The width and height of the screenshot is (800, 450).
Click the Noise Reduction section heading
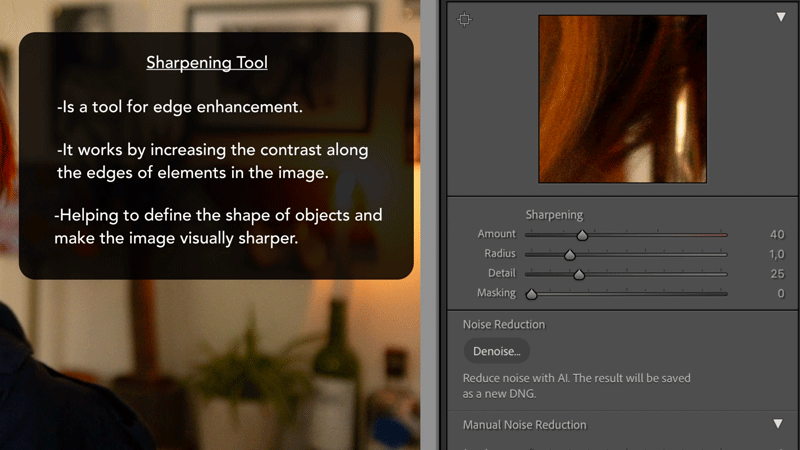[x=503, y=325]
